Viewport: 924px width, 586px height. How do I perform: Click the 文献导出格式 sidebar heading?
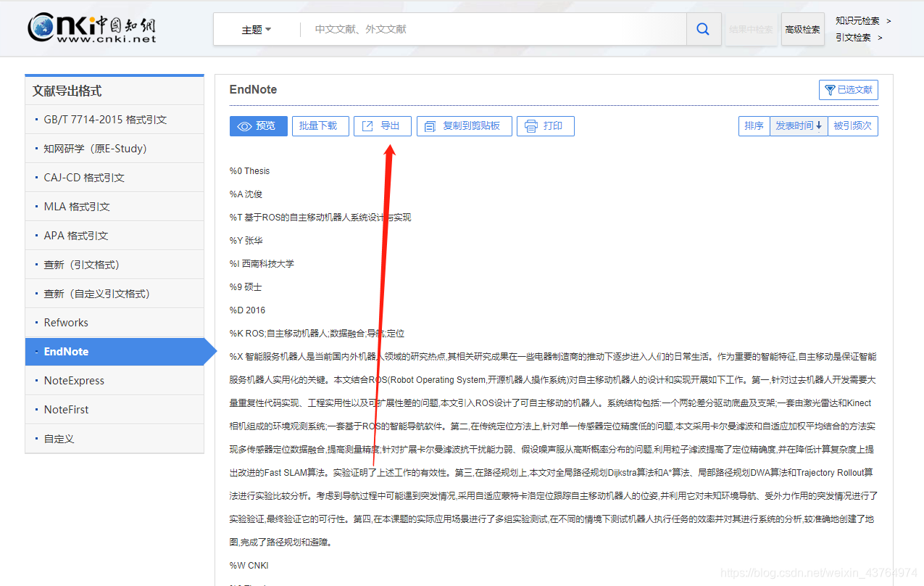coord(67,91)
